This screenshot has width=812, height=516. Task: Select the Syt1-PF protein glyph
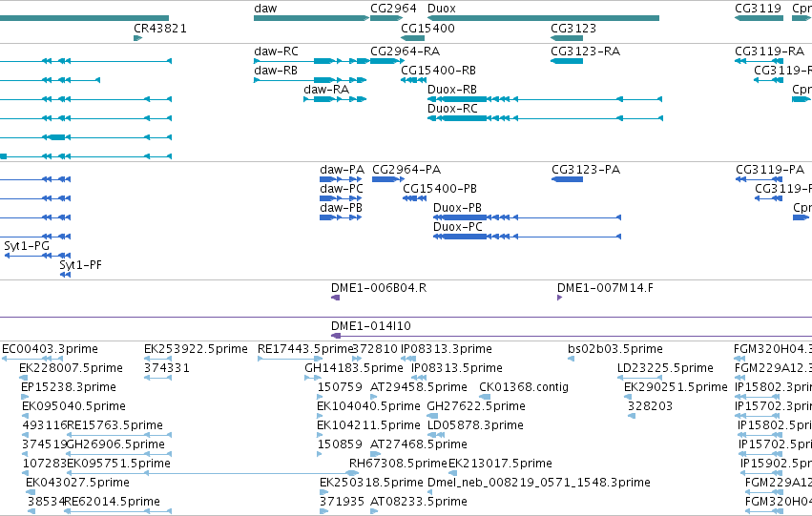coord(65,275)
